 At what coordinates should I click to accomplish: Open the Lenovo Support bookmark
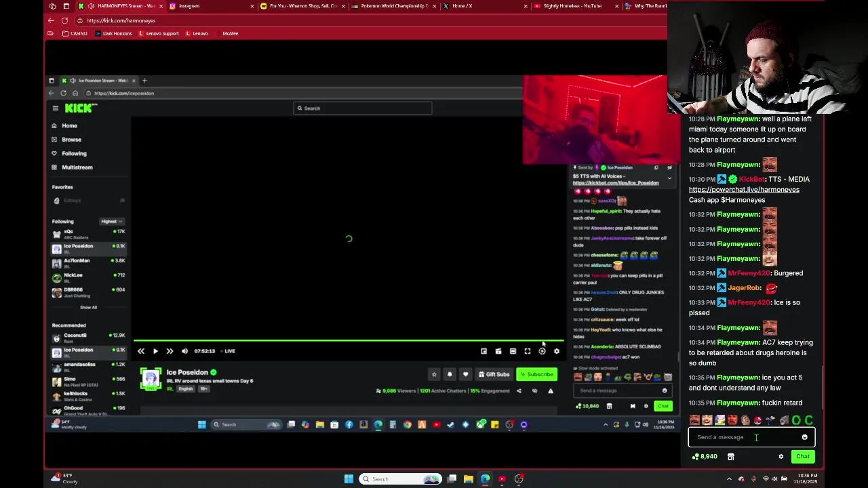159,33
